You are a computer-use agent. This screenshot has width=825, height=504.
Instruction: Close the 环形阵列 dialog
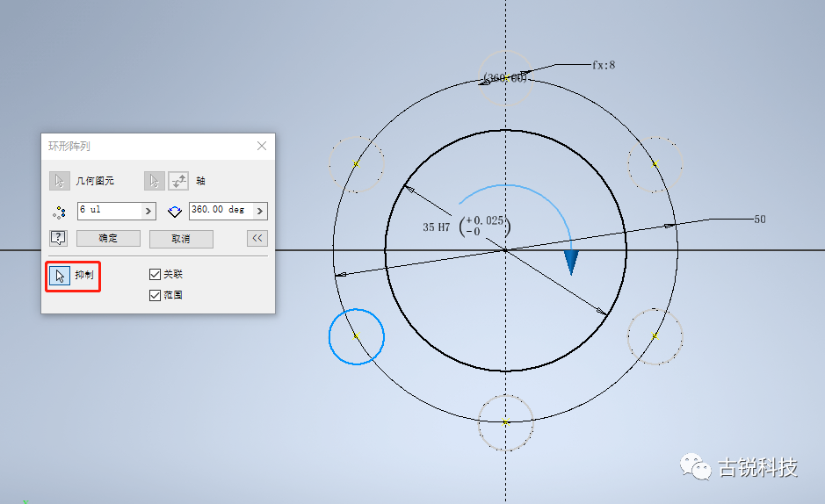262,146
